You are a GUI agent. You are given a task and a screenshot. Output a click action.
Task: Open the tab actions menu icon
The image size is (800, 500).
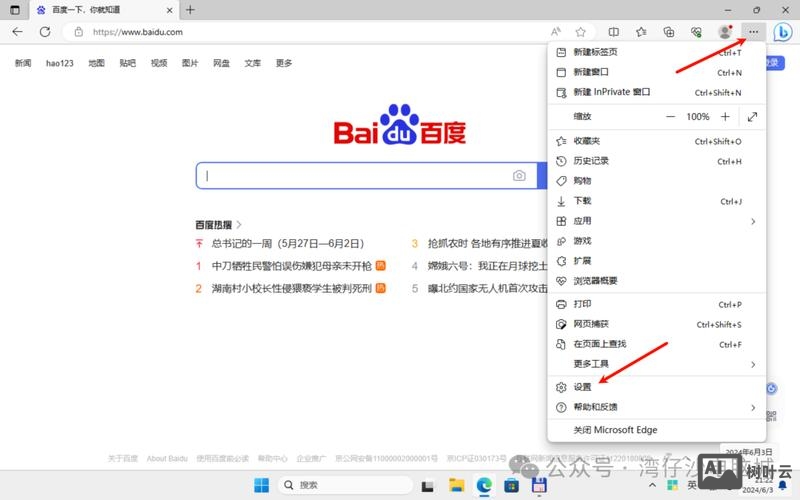[15, 10]
